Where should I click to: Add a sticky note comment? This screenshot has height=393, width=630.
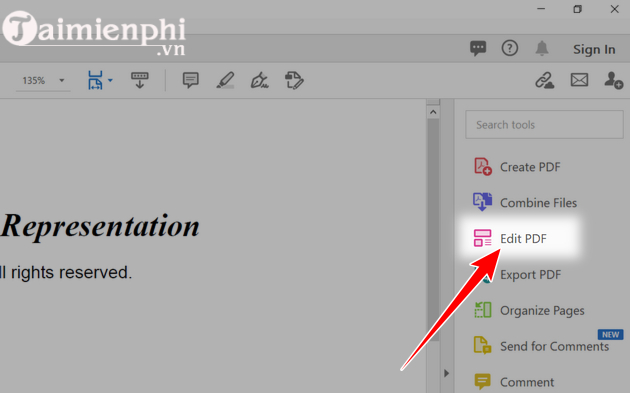coord(190,80)
